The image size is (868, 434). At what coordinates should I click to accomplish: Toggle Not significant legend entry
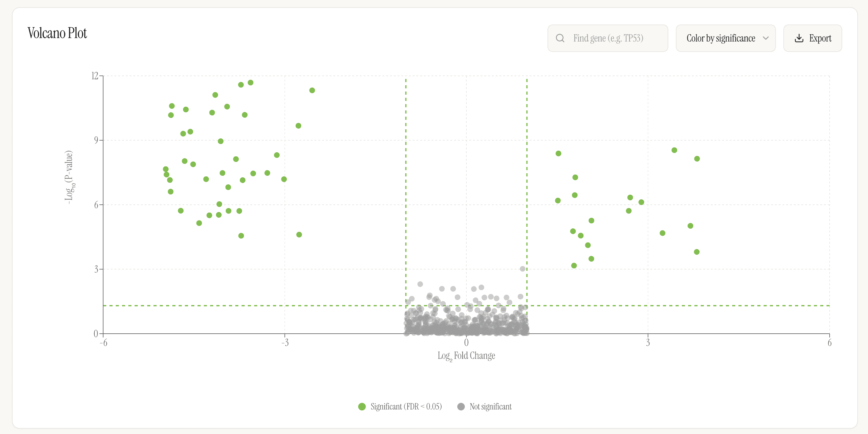(490, 406)
